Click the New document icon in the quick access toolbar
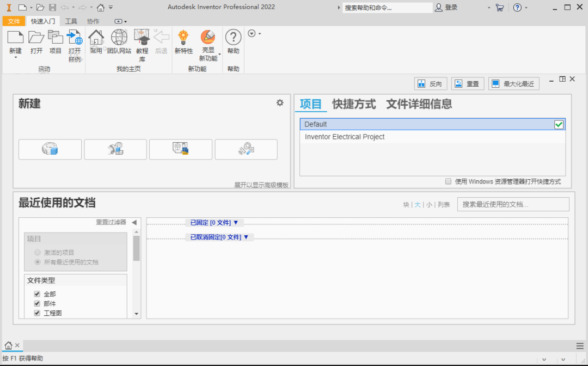Viewport: 588px width, 366px height. 22,8
